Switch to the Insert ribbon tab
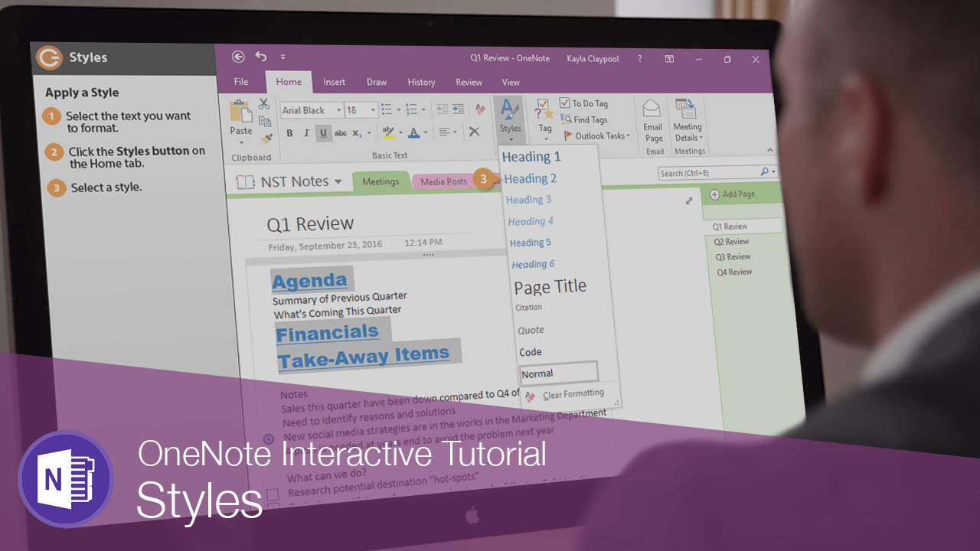The height and width of the screenshot is (551, 980). click(x=334, y=82)
